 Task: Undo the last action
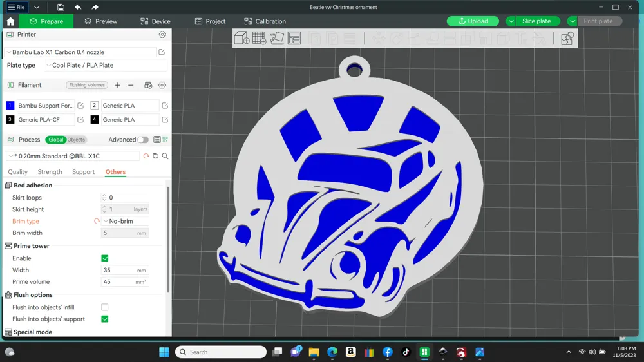(x=78, y=7)
